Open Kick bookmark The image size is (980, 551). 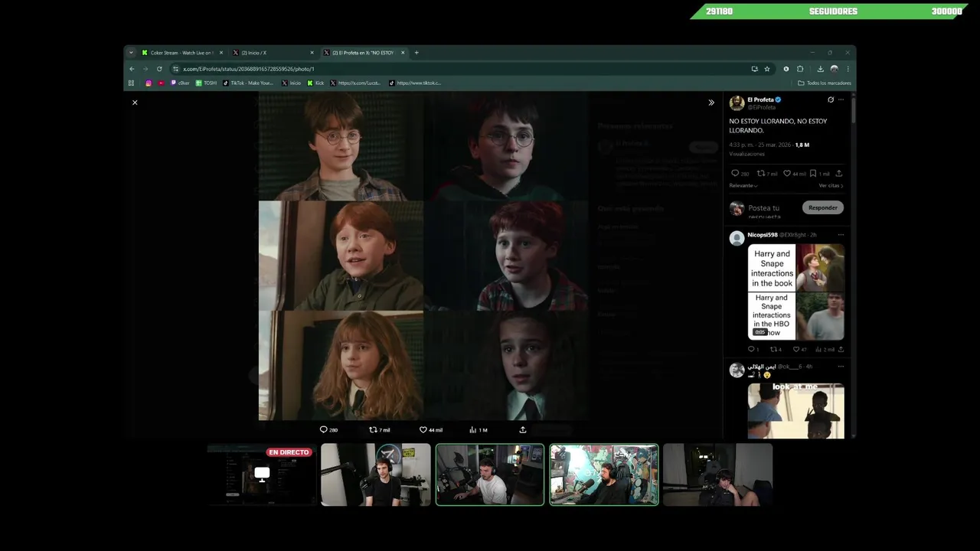pyautogui.click(x=315, y=83)
